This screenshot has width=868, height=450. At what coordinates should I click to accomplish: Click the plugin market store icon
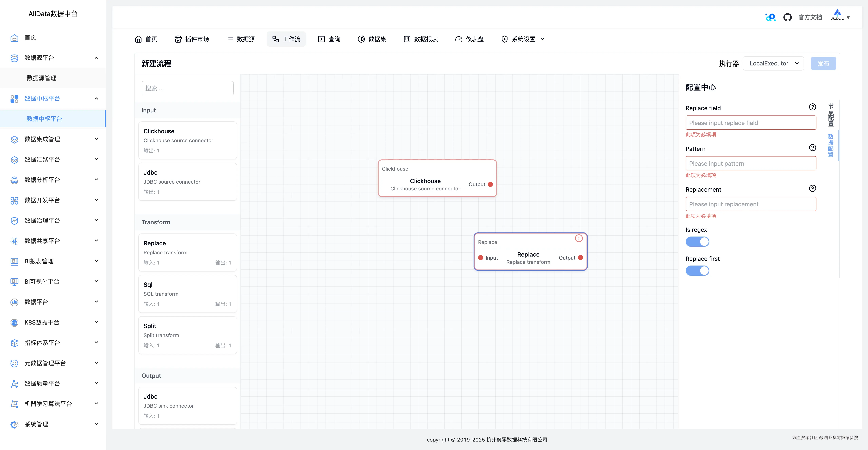tap(178, 39)
